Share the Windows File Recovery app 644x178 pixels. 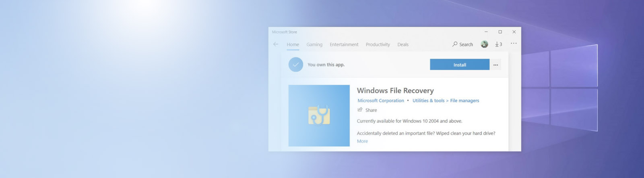[367, 110]
